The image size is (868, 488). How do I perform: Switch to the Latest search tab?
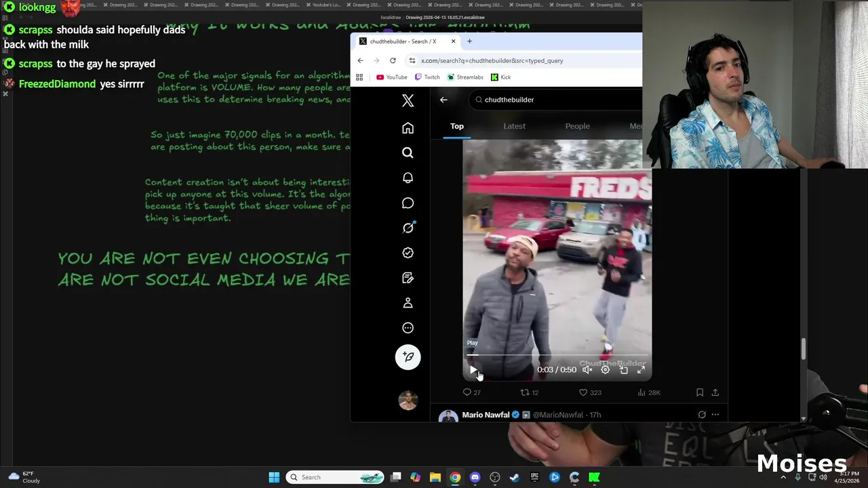pos(514,126)
